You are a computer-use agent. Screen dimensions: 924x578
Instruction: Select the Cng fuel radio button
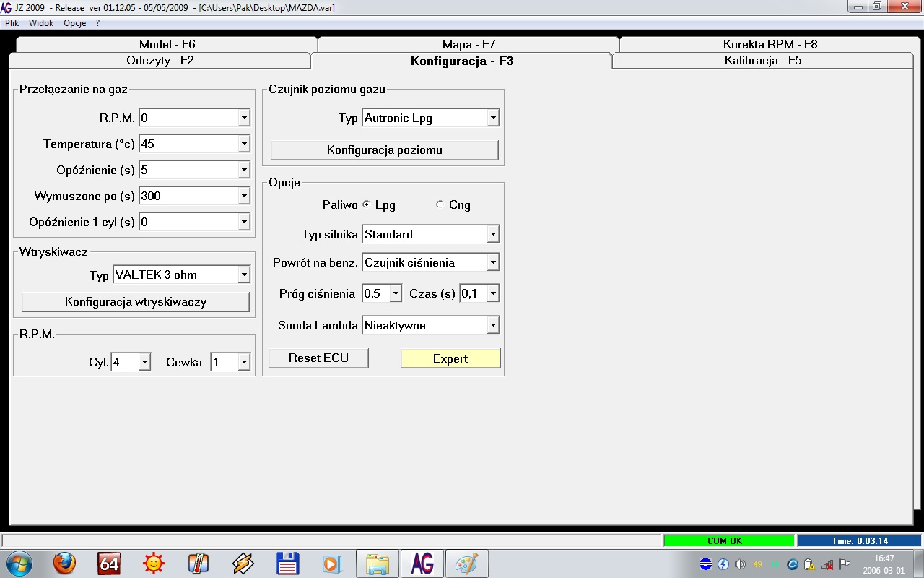point(440,204)
